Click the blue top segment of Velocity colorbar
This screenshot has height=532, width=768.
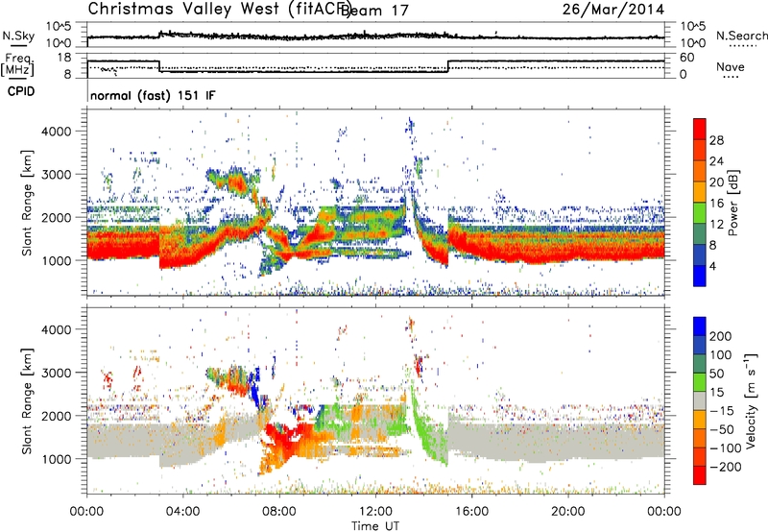pyautogui.click(x=700, y=326)
